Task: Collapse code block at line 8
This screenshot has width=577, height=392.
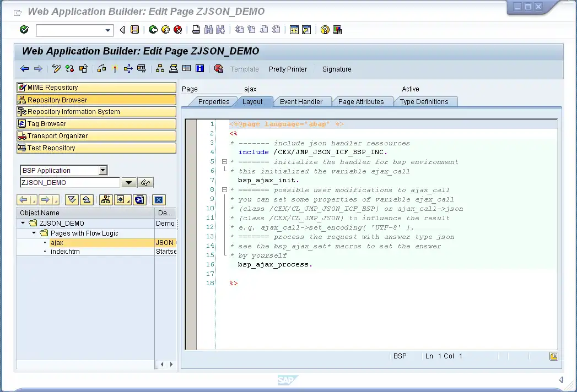Action: [224, 190]
